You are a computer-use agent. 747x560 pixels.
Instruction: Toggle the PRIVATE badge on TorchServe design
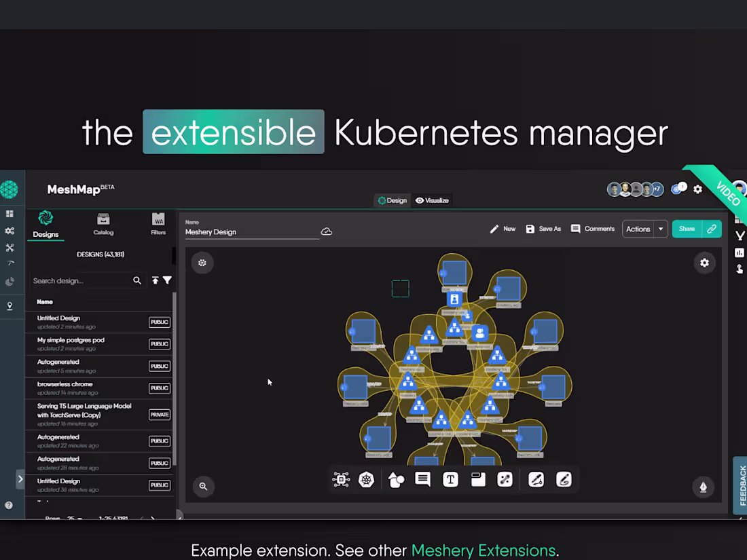tap(159, 414)
